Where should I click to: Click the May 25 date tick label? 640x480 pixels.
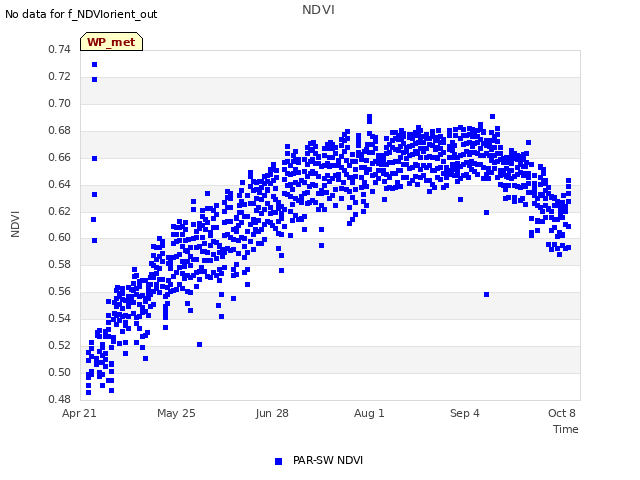pos(176,413)
